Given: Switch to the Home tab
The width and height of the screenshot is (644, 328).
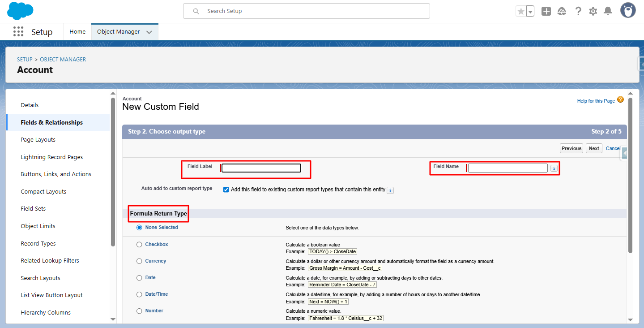Looking at the screenshot, I should (x=77, y=32).
